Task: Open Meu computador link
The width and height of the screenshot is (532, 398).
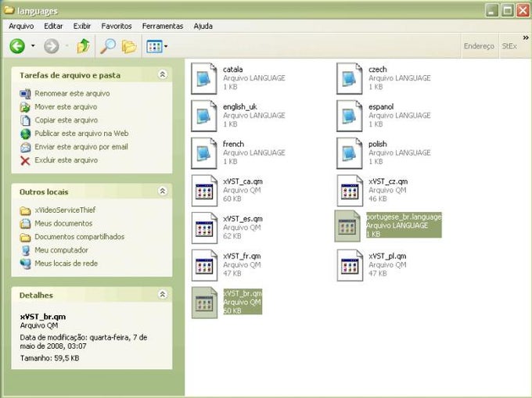Action: pyautogui.click(x=61, y=250)
